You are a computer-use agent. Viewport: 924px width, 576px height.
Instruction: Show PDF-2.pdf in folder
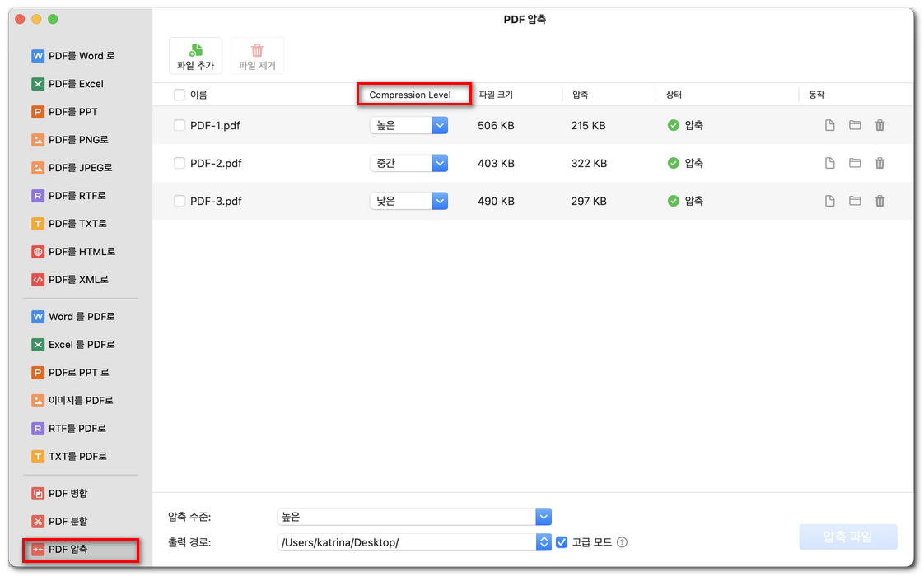point(855,163)
